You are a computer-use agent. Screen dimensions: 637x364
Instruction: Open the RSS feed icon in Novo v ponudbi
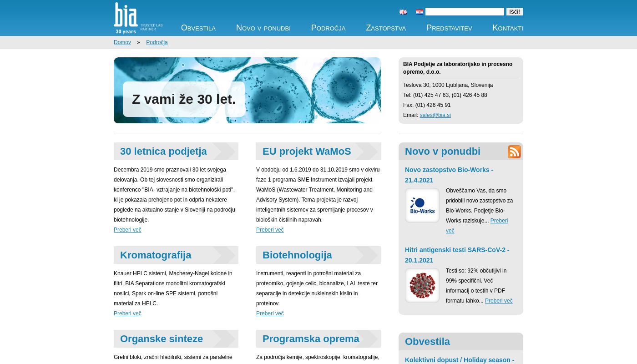(514, 152)
